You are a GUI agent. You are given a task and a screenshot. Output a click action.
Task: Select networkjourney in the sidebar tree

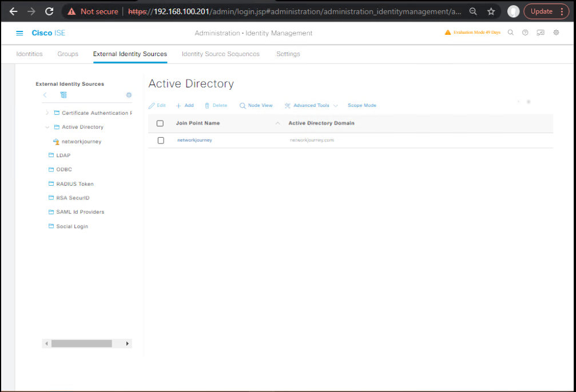[x=82, y=141]
